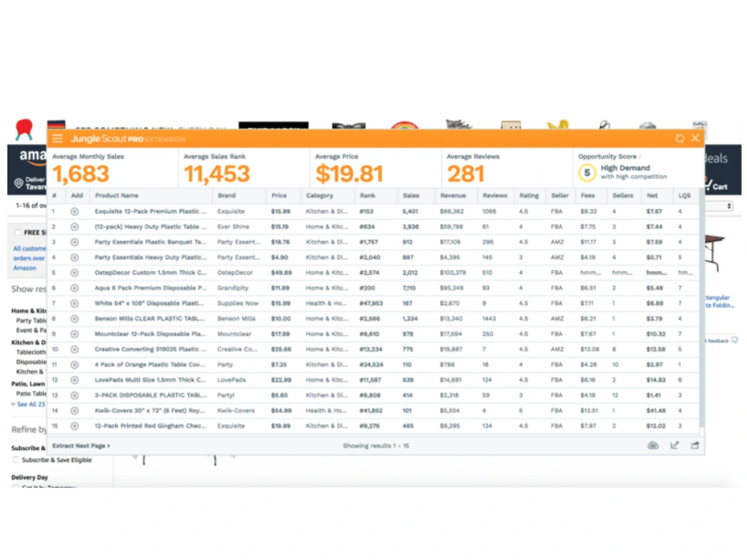Sort table by Rank column header
The height and width of the screenshot is (560, 747).
pyautogui.click(x=368, y=195)
